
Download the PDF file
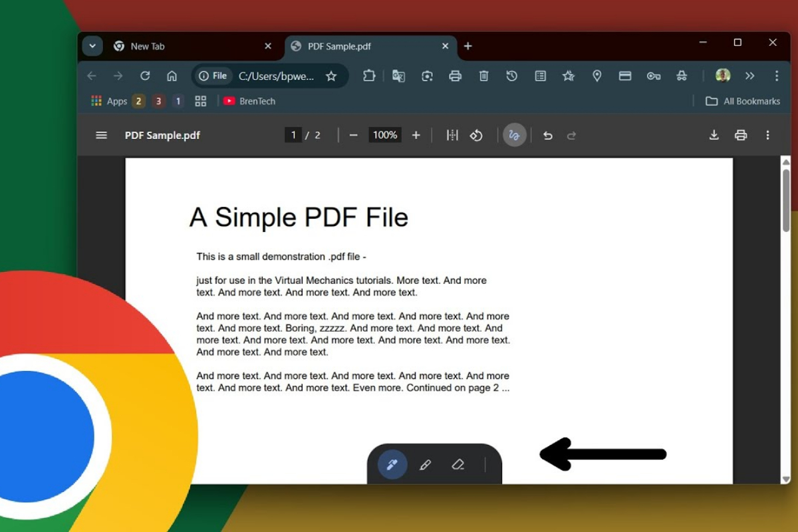pos(714,135)
